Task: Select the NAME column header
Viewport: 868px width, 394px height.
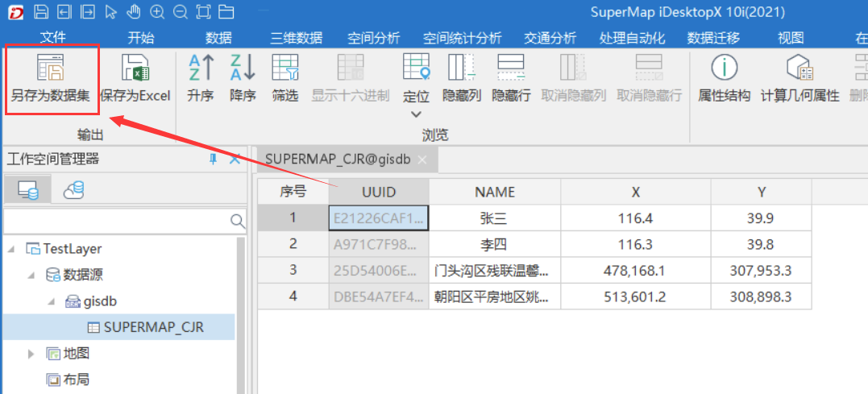Action: coord(495,192)
